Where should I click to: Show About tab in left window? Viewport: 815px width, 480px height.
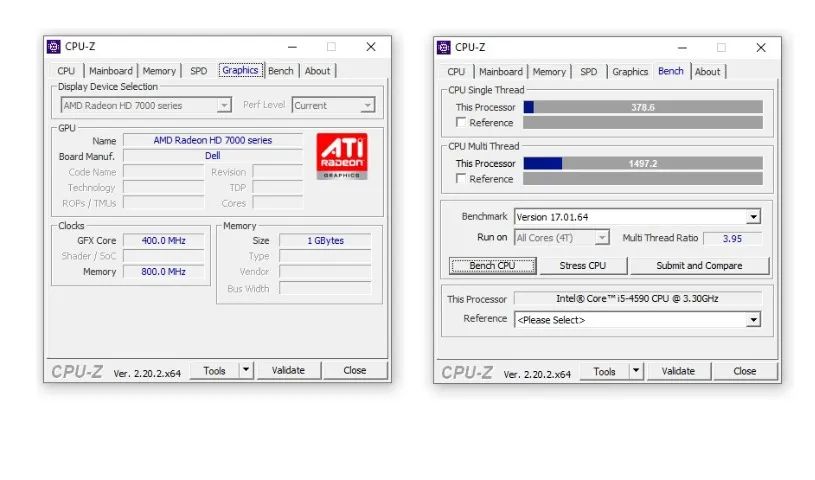(317, 71)
